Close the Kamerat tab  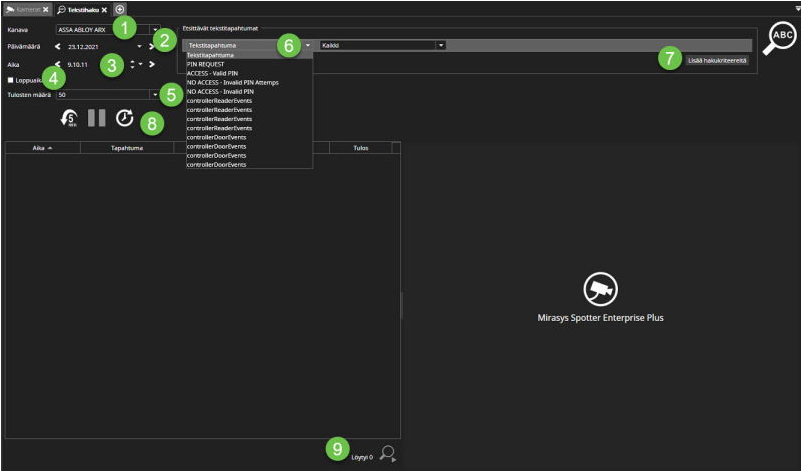click(x=46, y=9)
